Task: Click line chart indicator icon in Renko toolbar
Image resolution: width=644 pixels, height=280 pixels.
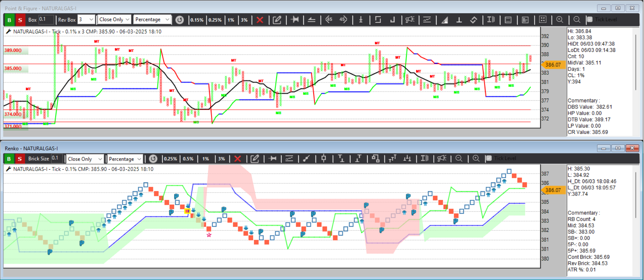Action: 289,159
